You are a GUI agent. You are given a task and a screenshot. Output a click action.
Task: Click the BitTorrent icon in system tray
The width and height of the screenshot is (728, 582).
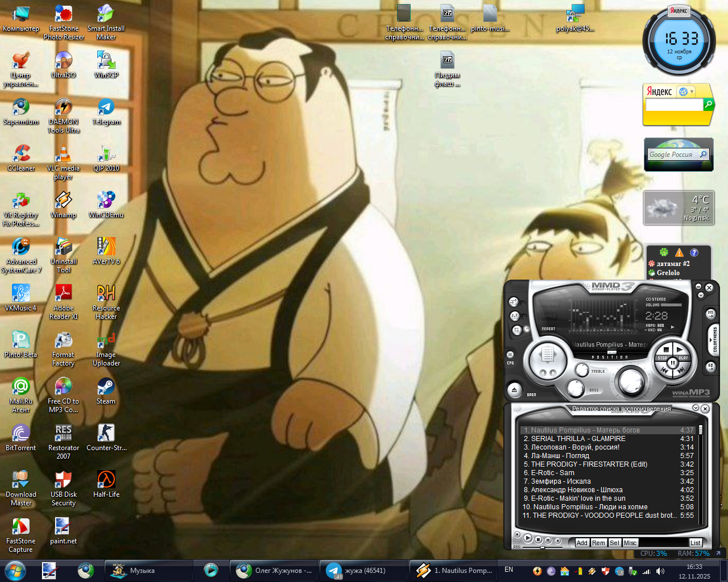coord(551,571)
